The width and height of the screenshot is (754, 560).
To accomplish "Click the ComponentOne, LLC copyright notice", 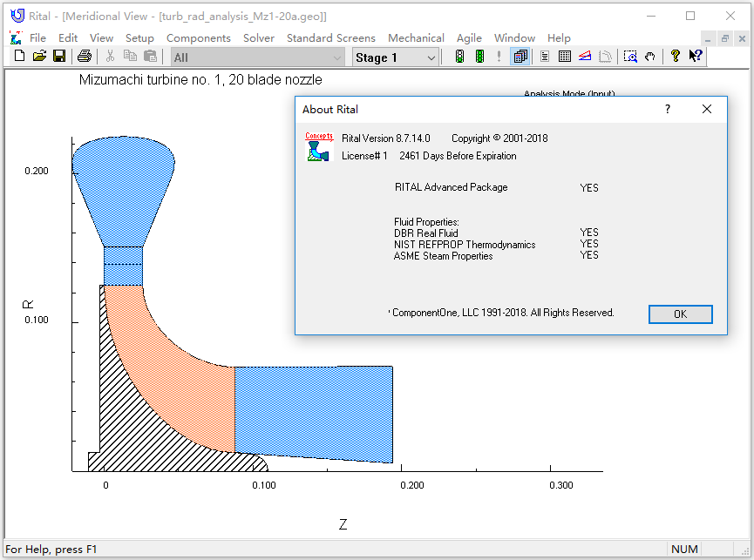I will click(x=501, y=313).
